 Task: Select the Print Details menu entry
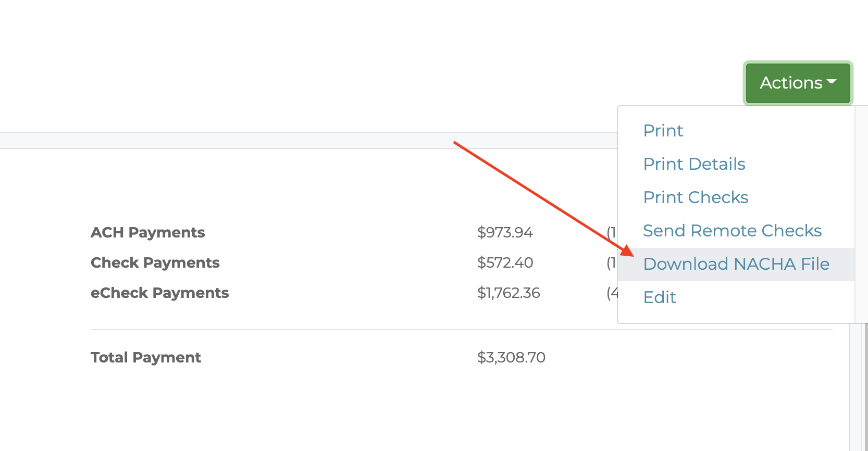tap(694, 164)
